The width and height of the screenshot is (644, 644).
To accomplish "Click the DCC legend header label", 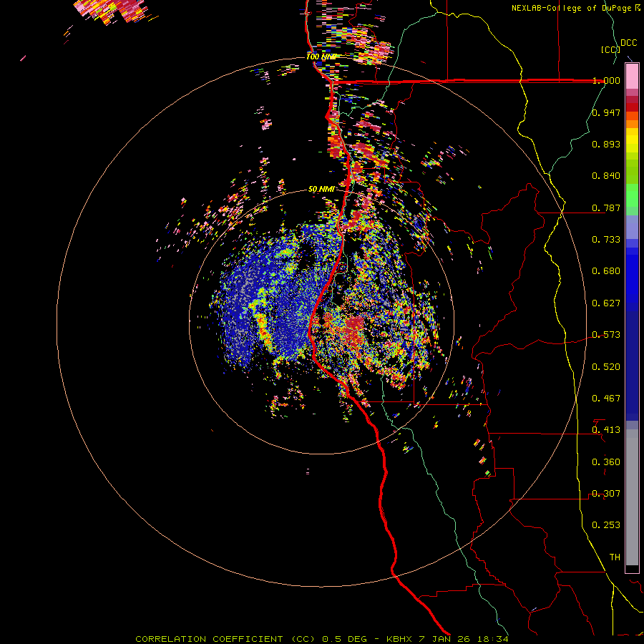I will [x=628, y=43].
